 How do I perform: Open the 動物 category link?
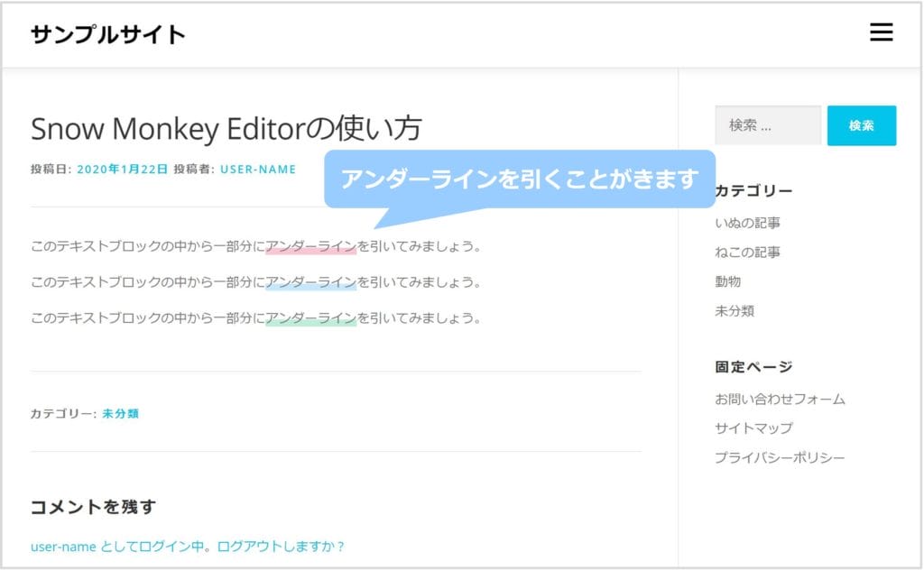tap(727, 281)
